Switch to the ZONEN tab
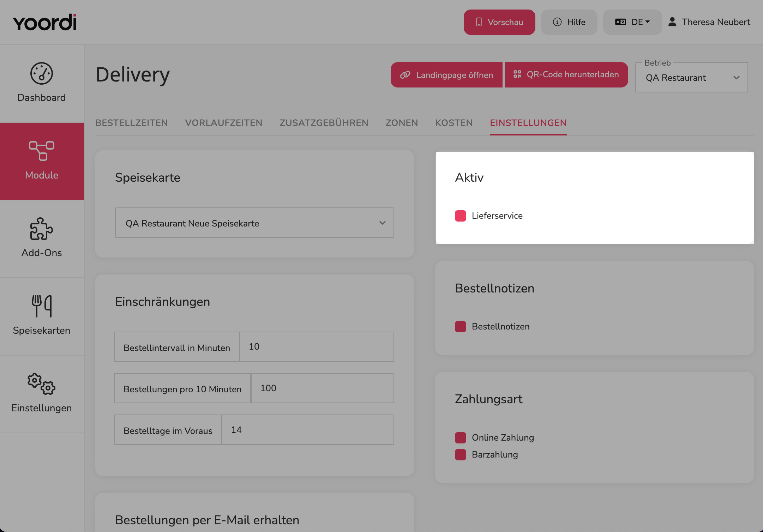The image size is (763, 532). coord(402,123)
